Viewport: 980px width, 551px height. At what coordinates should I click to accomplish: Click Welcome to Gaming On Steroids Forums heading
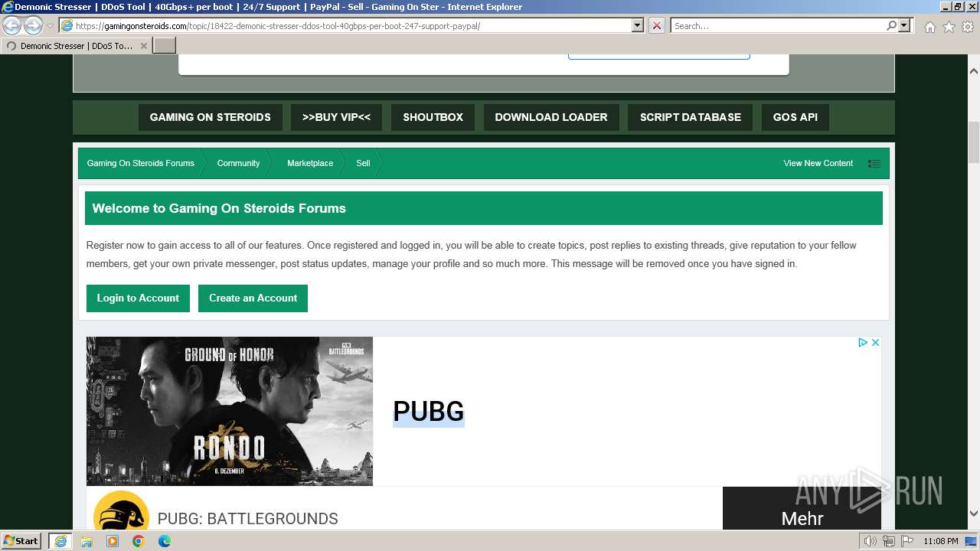click(219, 208)
